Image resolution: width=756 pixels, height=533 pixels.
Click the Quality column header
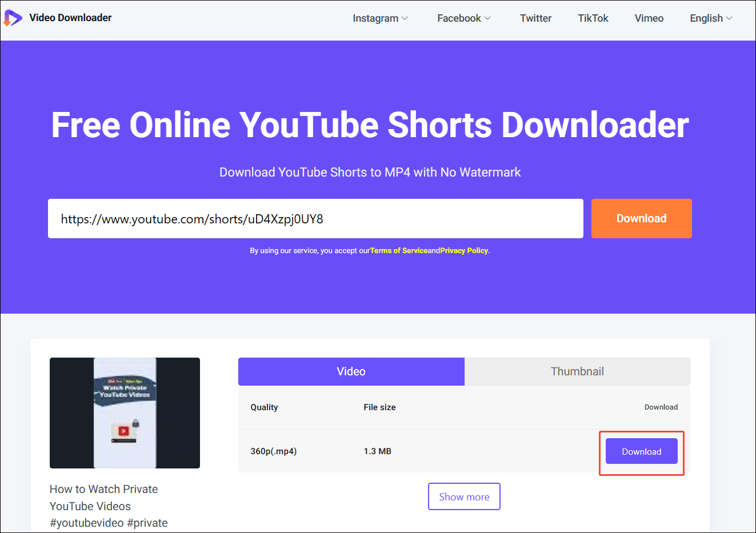point(264,407)
